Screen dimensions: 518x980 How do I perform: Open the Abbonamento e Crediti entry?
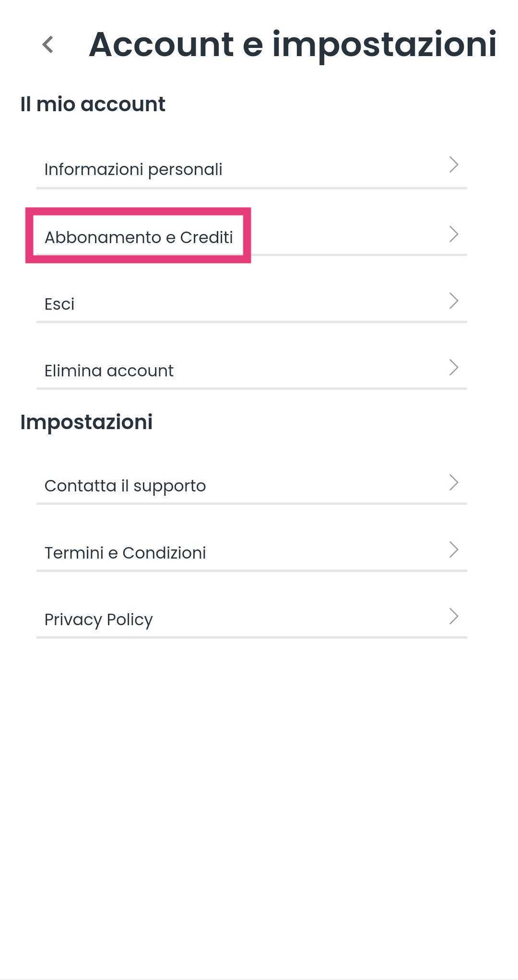click(x=139, y=237)
